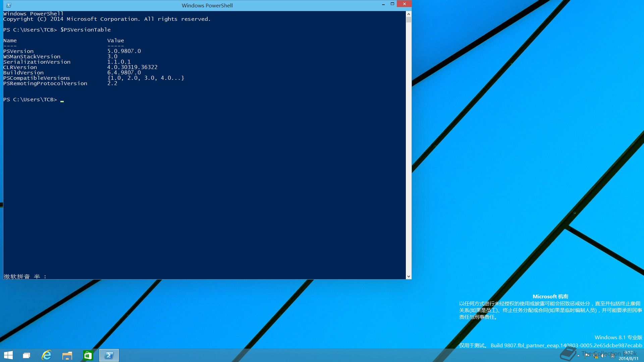This screenshot has height=362, width=644.
Task: Open the clock showing 2014/8/11
Action: [629, 356]
